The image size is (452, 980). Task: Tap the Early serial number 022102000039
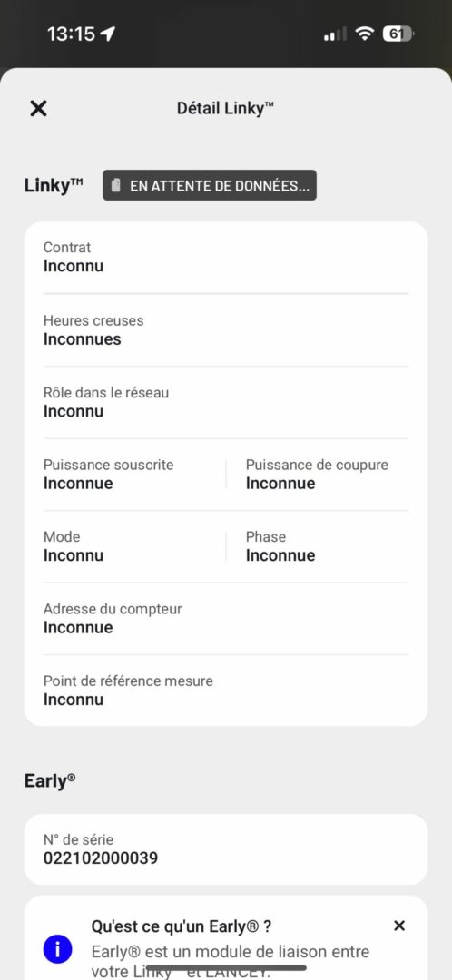(101, 858)
